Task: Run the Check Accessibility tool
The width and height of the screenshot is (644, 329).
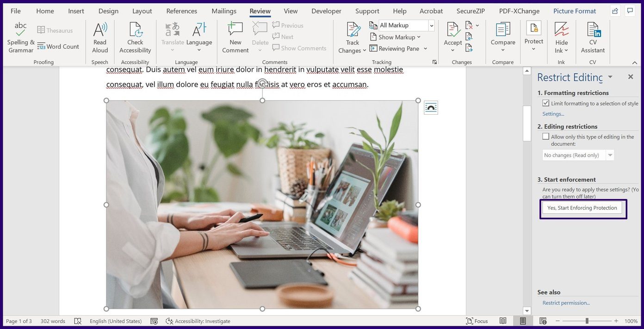Action: pyautogui.click(x=135, y=36)
